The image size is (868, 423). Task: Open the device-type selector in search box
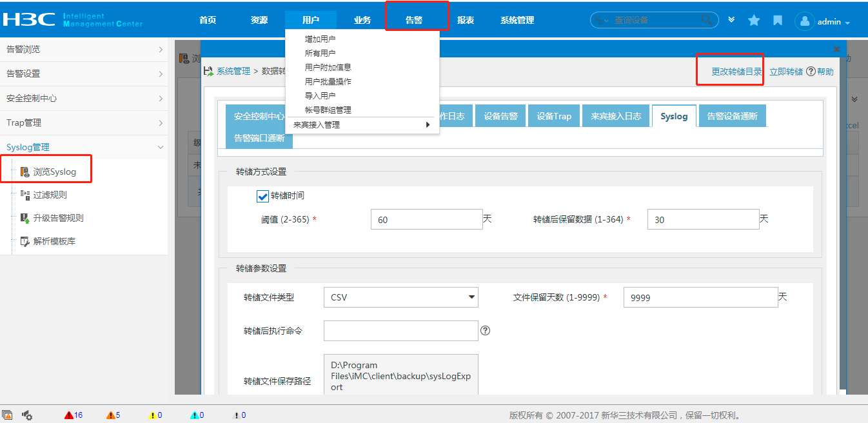coord(602,21)
